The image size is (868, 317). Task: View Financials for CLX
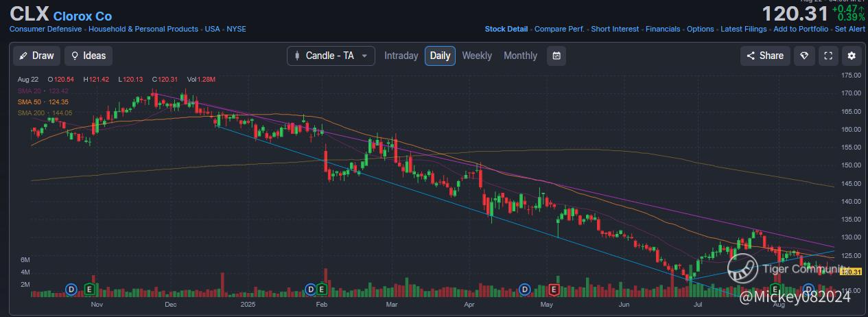[663, 29]
